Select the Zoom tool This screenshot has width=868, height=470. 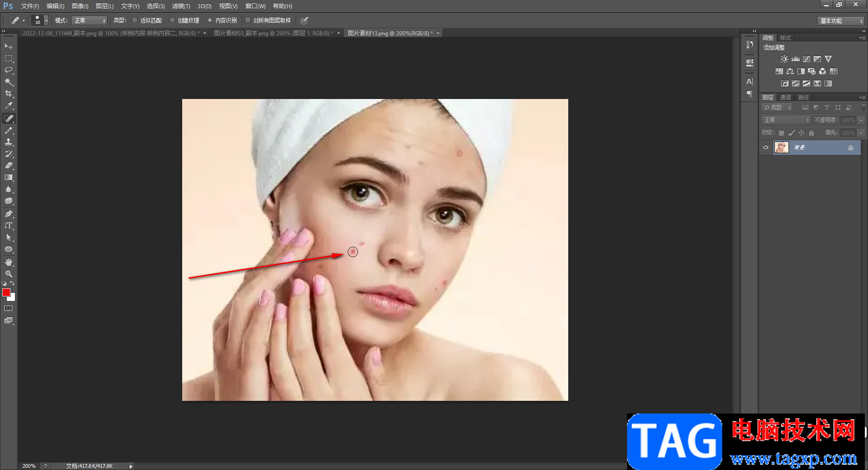pyautogui.click(x=9, y=274)
